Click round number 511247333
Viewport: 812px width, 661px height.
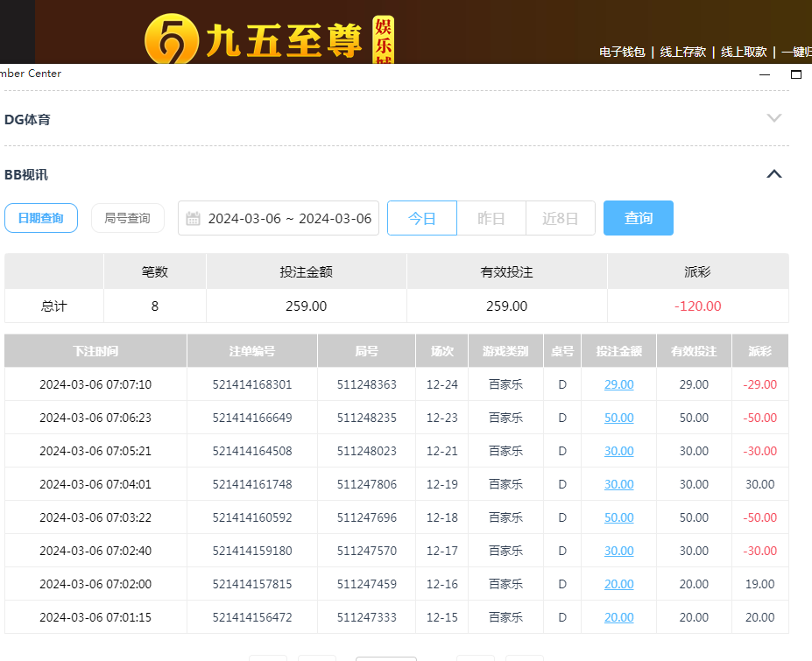367,617
